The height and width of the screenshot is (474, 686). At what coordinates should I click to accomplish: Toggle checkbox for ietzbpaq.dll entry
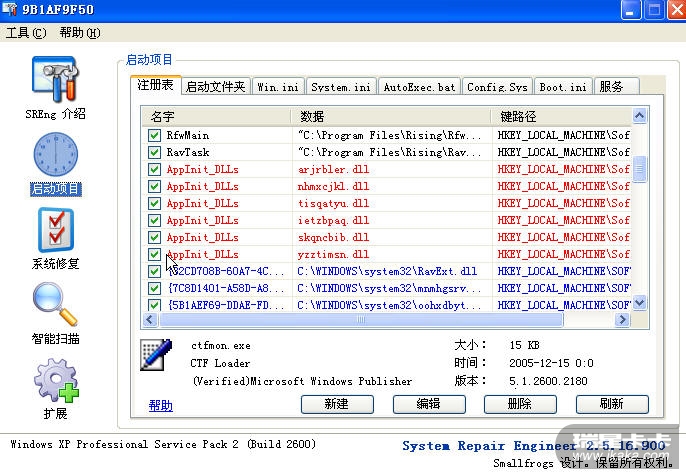(x=154, y=220)
